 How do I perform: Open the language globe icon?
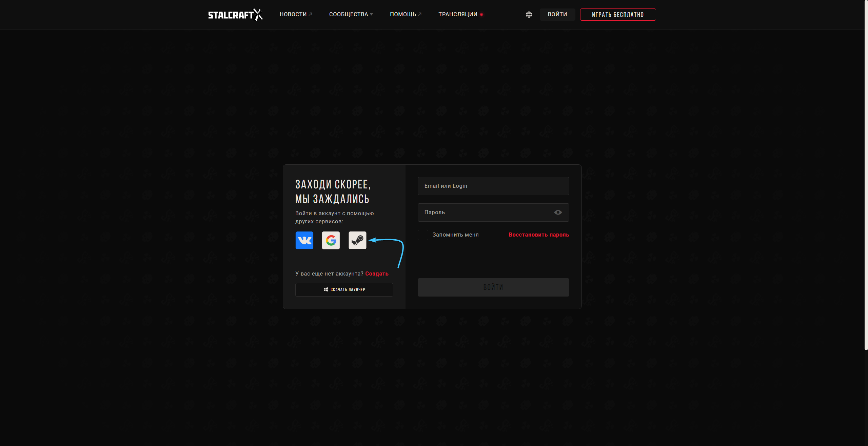pos(529,15)
